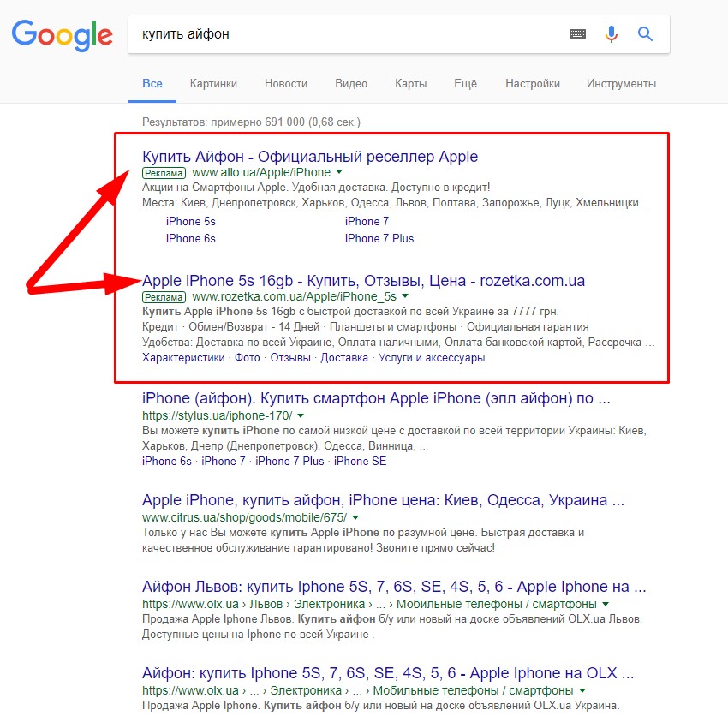Click the green URL www.allo.ua/Apple/iPhone
Image resolution: width=728 pixels, height=716 pixels.
(x=261, y=173)
